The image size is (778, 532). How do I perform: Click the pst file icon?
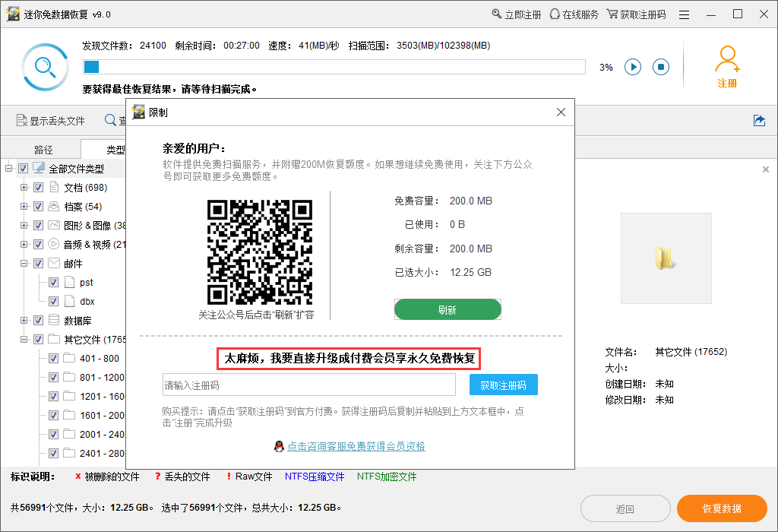click(x=69, y=283)
